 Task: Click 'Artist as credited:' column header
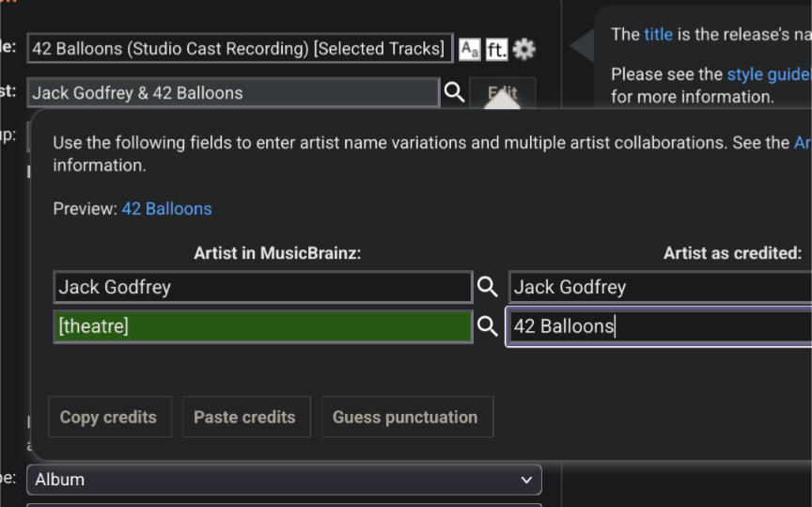(x=732, y=253)
